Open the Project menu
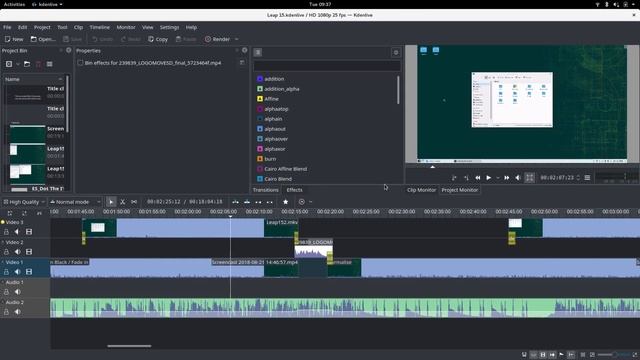The image size is (640, 360). 42,27
